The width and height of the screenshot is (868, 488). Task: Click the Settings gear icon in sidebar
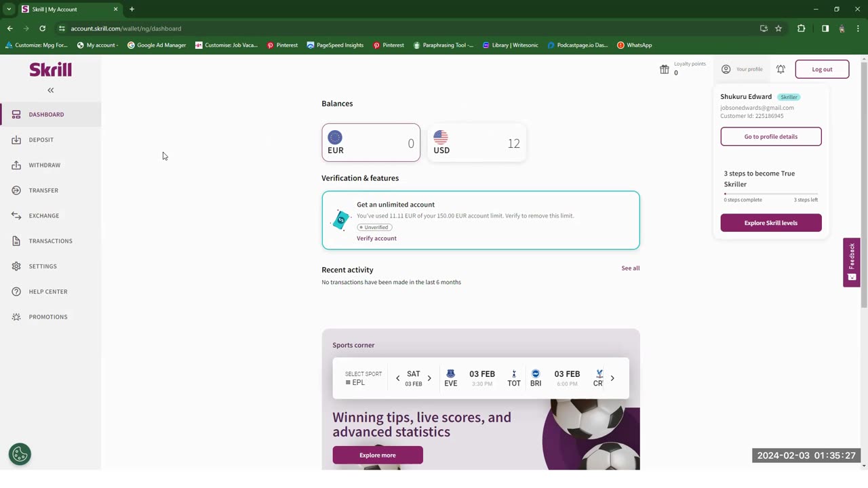pyautogui.click(x=16, y=266)
